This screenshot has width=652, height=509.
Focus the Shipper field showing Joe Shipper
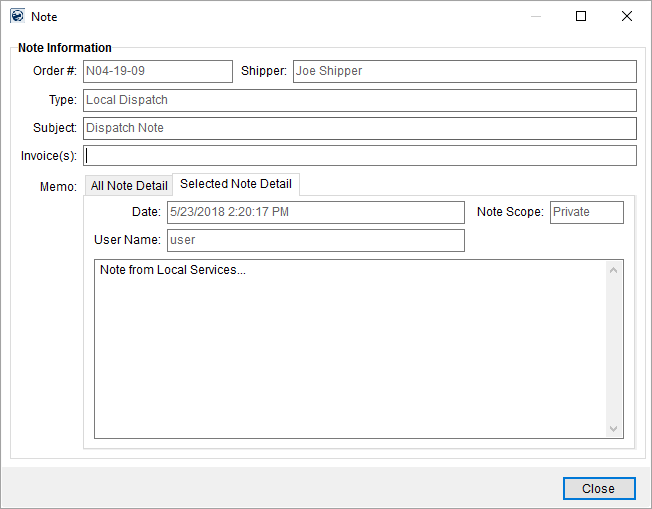point(464,72)
